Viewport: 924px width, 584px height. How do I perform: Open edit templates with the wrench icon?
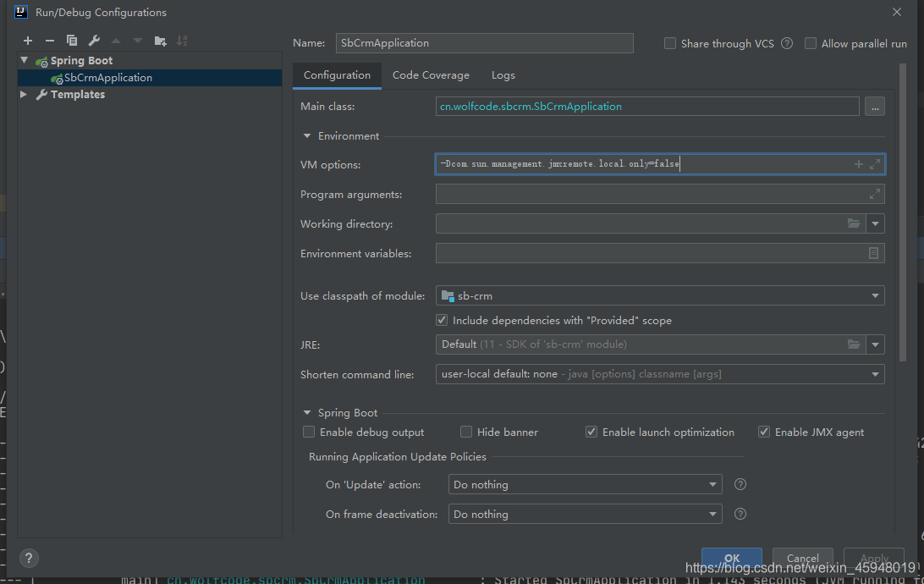point(93,40)
